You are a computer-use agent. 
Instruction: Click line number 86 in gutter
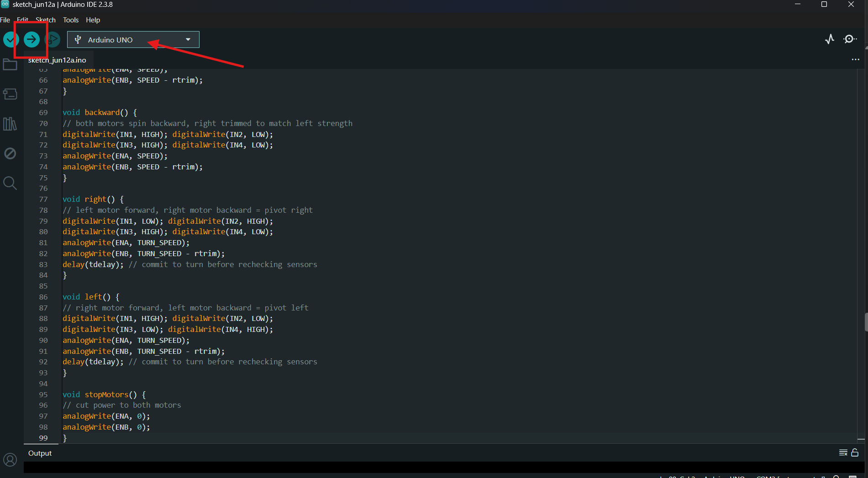pyautogui.click(x=43, y=297)
